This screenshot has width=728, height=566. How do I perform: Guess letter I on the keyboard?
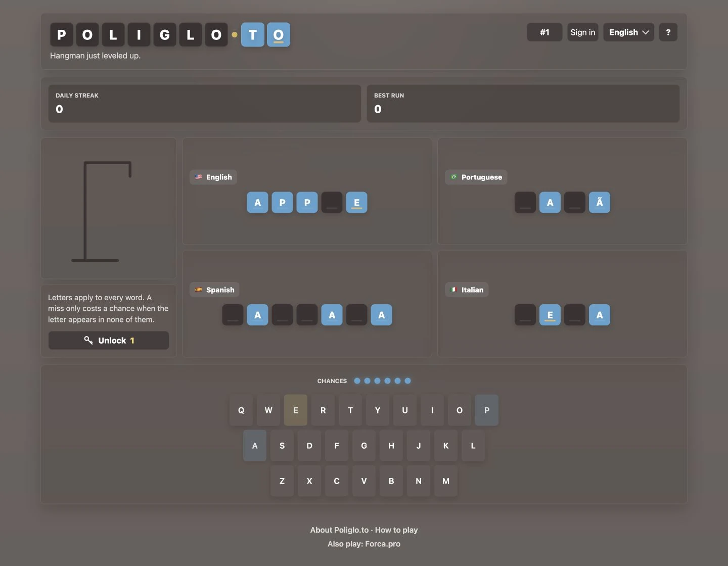click(x=432, y=410)
